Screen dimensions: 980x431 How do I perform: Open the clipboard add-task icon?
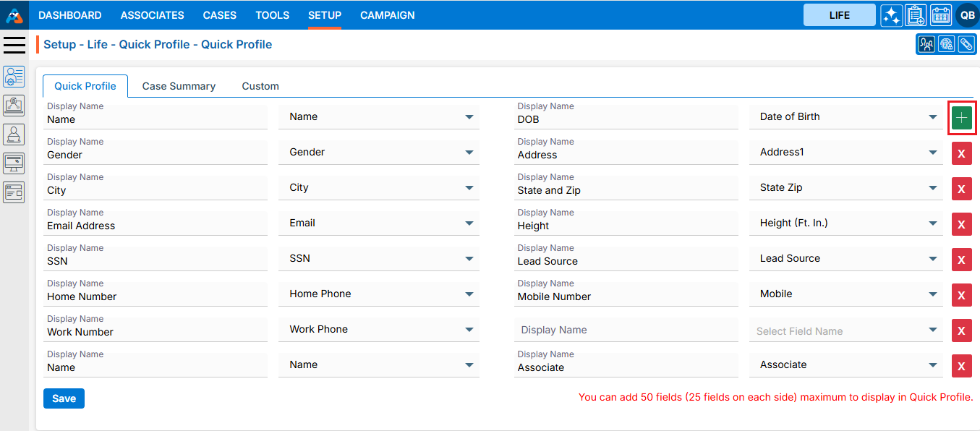pos(916,15)
